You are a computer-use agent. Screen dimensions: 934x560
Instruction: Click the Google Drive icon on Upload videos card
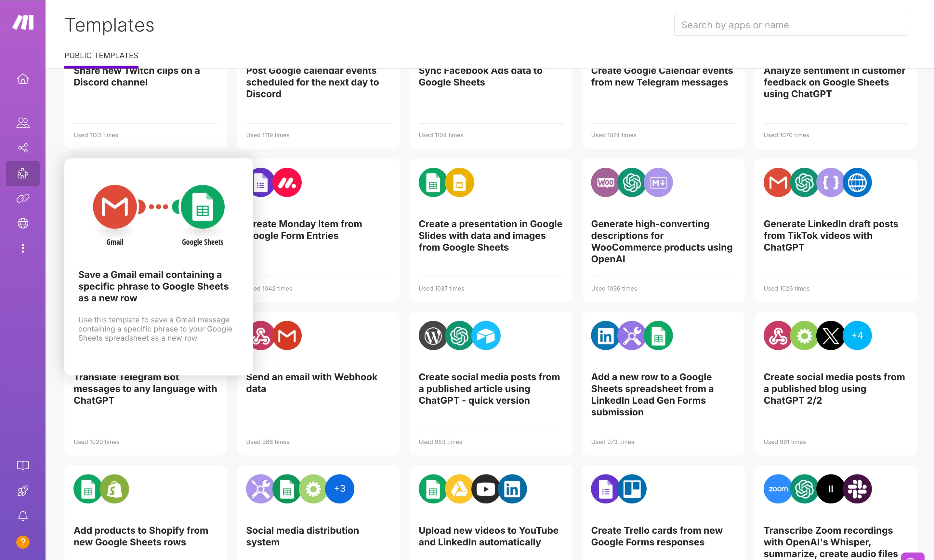460,489
